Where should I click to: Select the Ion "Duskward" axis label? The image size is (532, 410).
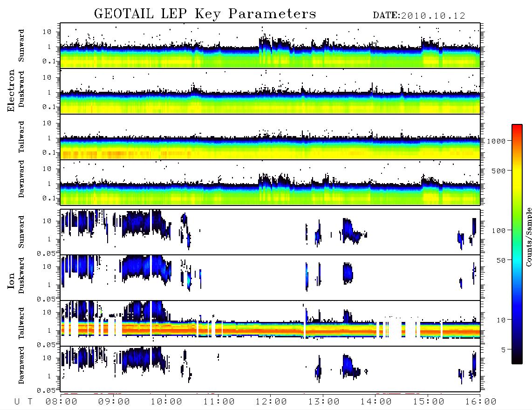point(21,276)
